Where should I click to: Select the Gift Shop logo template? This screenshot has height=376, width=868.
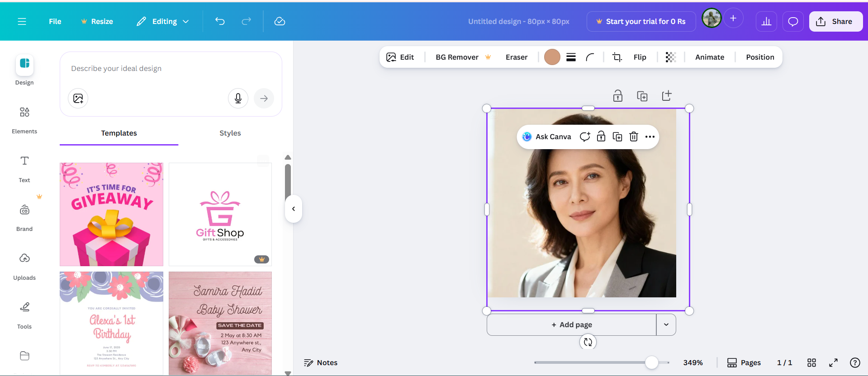pos(220,214)
